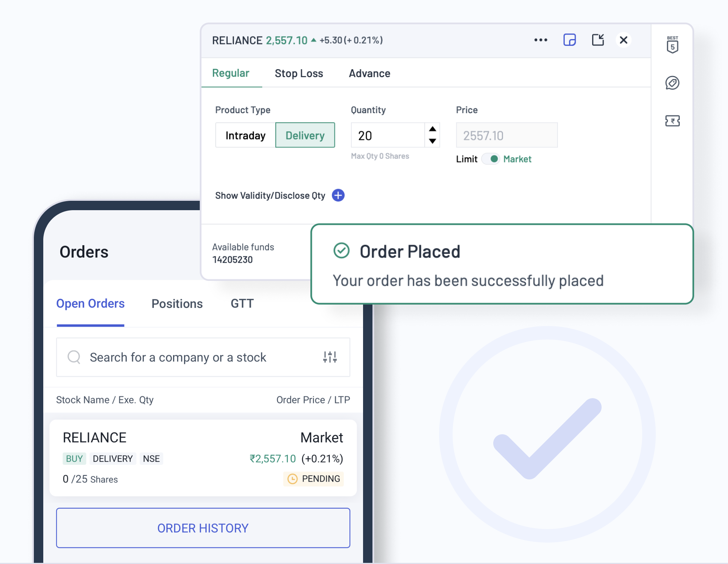Collapse the order window via the minimize icon
This screenshot has width=728, height=564.
pos(598,40)
